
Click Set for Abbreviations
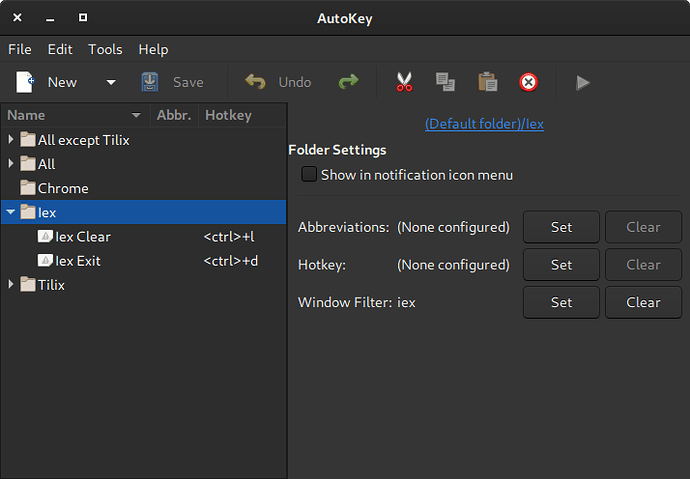point(561,227)
